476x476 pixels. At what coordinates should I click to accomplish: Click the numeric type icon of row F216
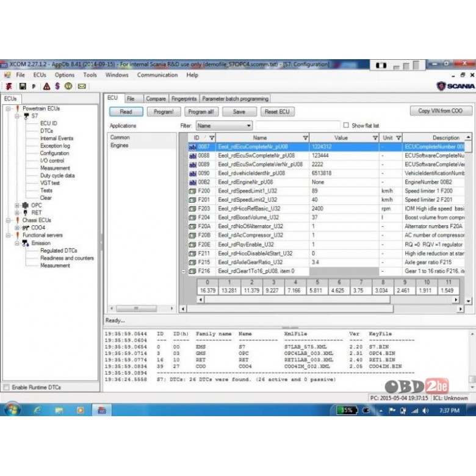192,272
